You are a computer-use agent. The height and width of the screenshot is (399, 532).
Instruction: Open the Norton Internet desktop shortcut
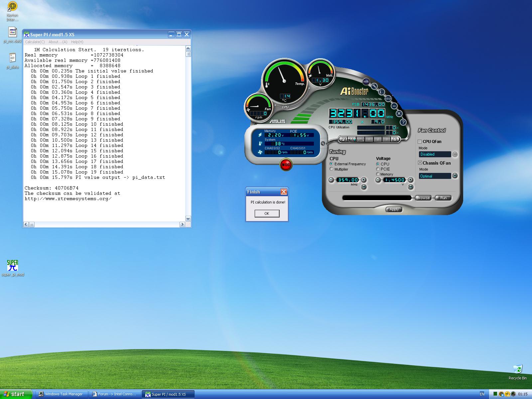(12, 11)
